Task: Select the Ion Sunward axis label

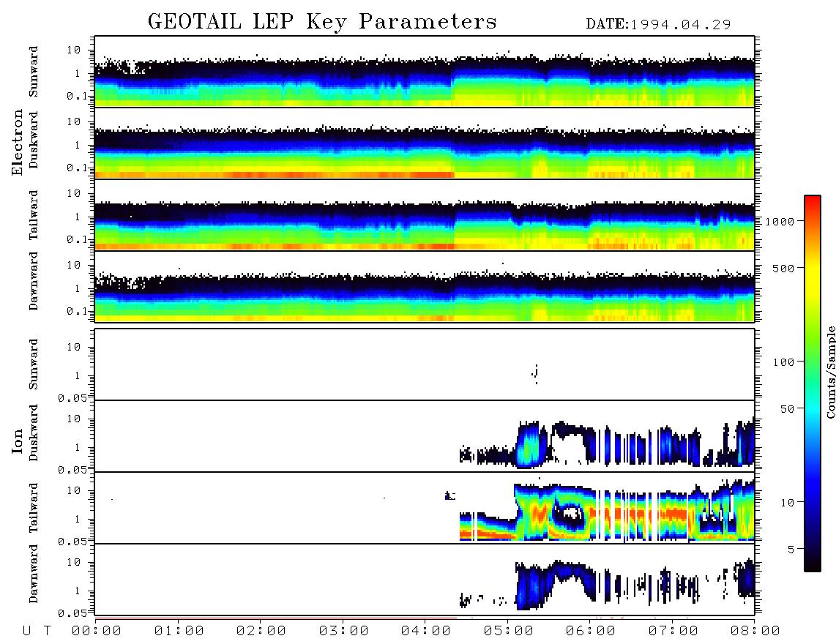Action: pyautogui.click(x=34, y=364)
